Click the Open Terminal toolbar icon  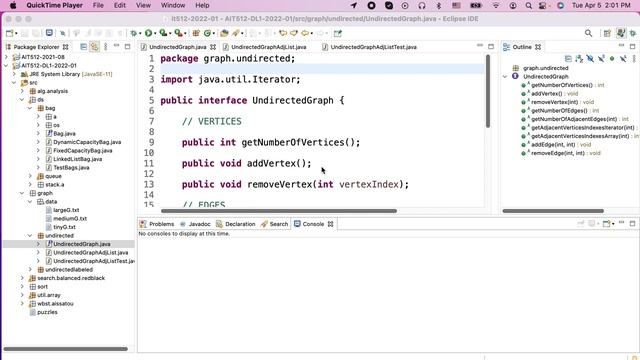49,33
